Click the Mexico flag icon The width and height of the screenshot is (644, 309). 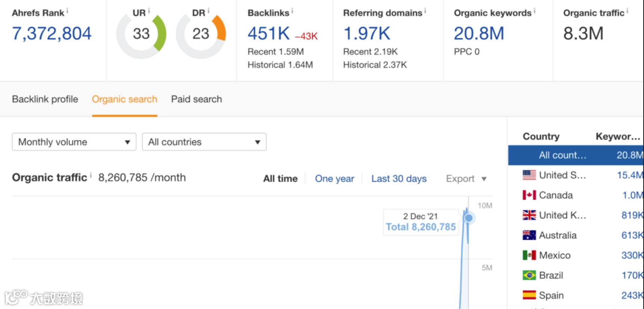click(x=529, y=255)
